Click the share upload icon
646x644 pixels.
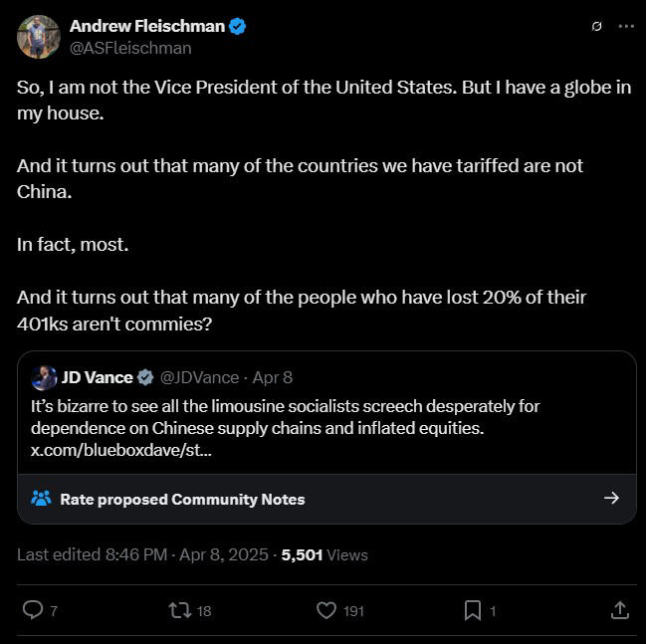pos(619,610)
